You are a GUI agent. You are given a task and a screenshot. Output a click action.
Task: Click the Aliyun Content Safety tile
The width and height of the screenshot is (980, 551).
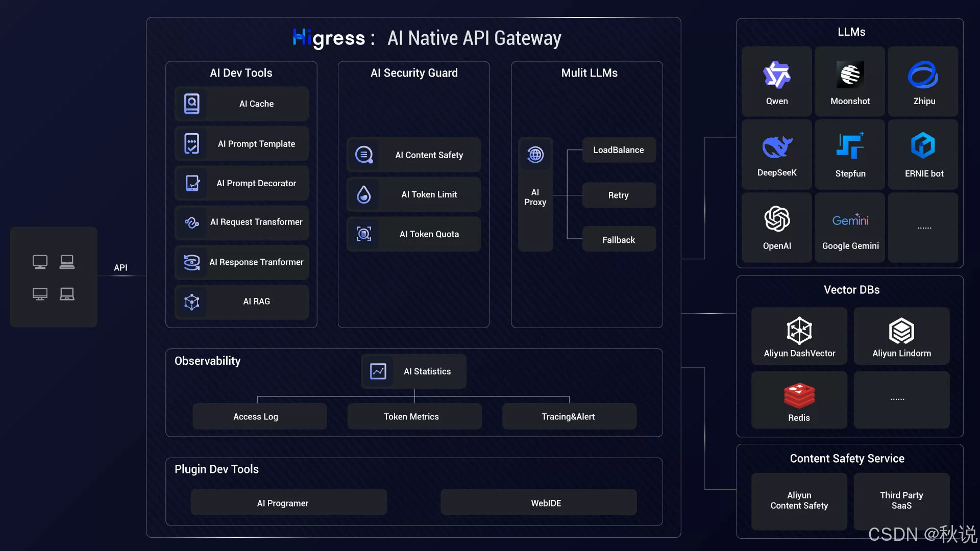point(799,501)
